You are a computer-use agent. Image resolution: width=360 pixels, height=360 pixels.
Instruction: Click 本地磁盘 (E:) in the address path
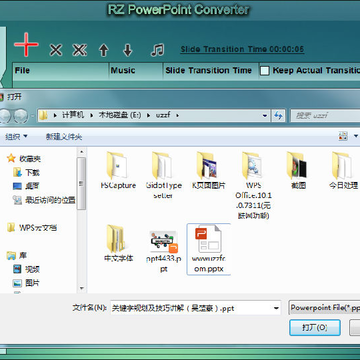pos(120,115)
